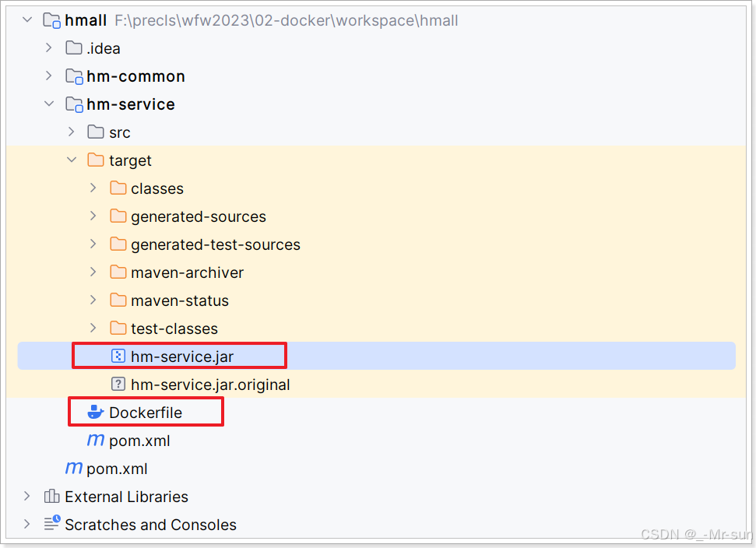The width and height of the screenshot is (756, 548).
Task: Click the hmall module folder icon
Action: pos(51,20)
